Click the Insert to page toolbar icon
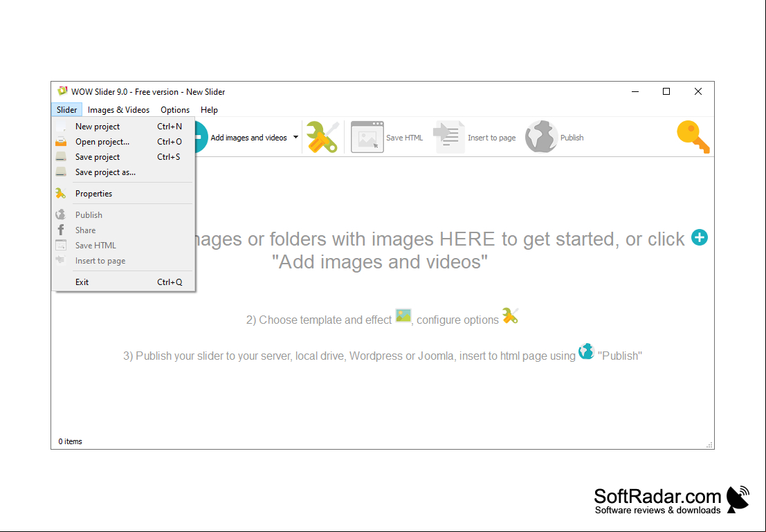 tap(449, 137)
